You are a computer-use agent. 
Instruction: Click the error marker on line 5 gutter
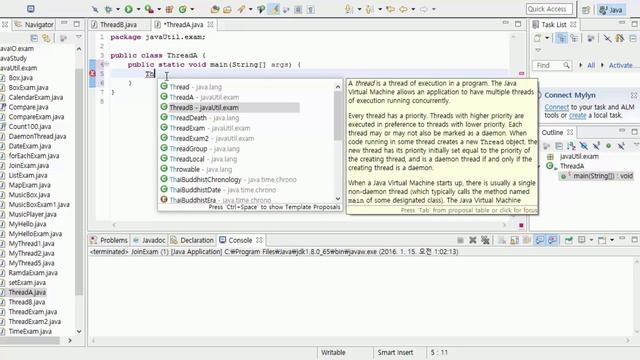point(93,73)
